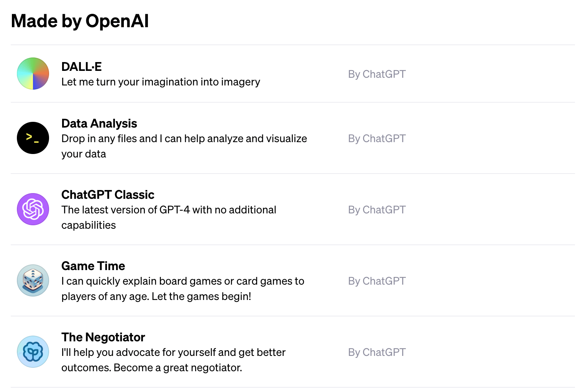588x390 pixels.
Task: Click 'By ChatGPT' in Game Time row
Action: click(x=377, y=281)
